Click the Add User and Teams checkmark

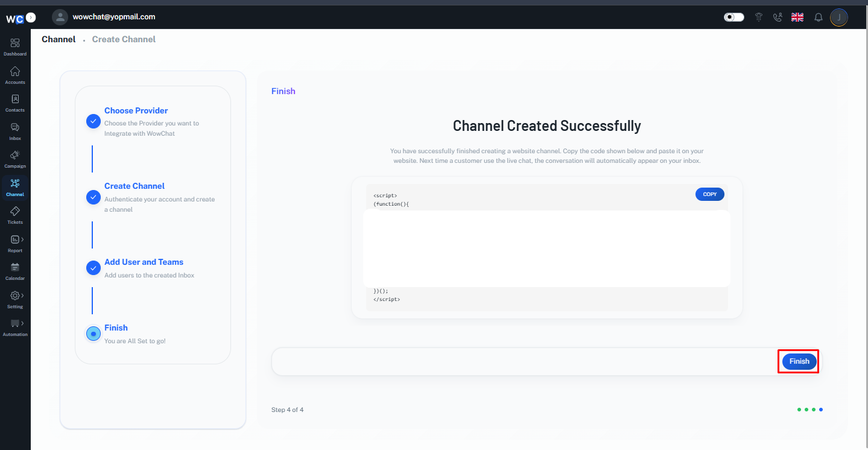pos(93,268)
